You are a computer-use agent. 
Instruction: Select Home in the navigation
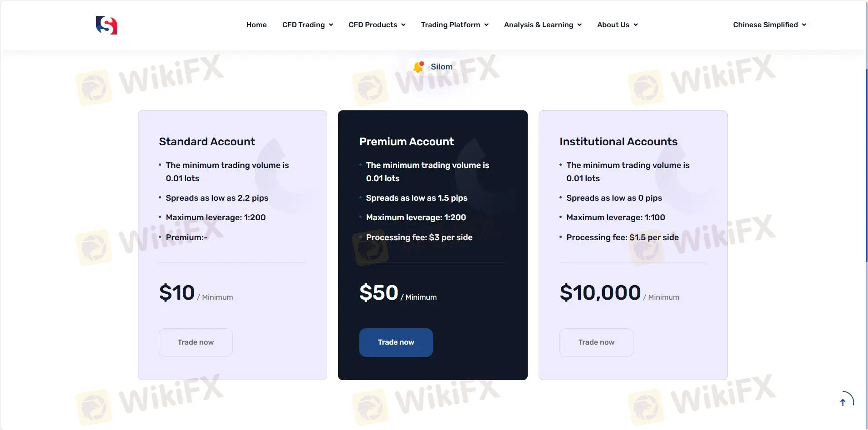click(x=256, y=25)
